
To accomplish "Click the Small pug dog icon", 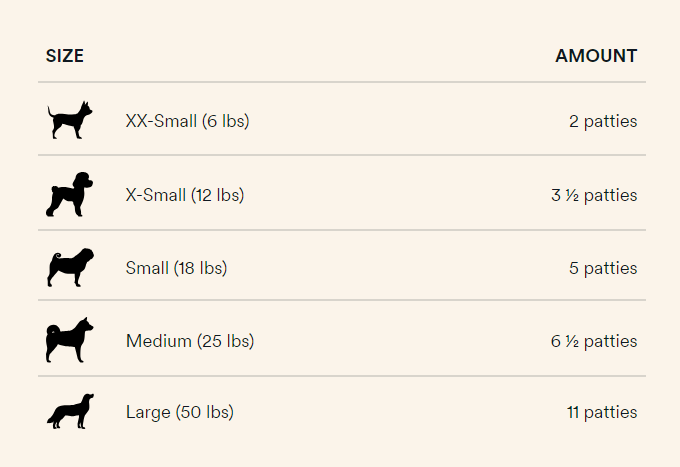I will [x=70, y=268].
